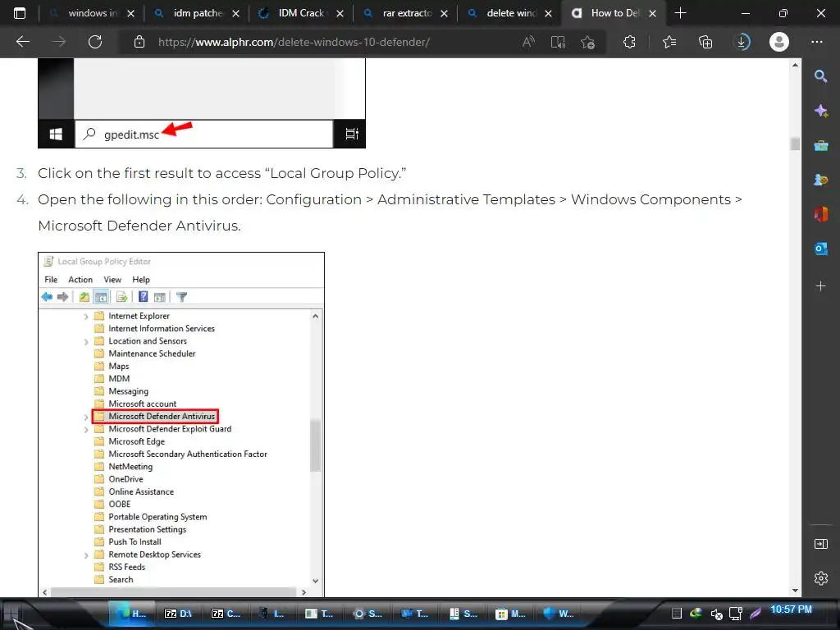
Task: Open the 7-Zip 'D:\' taskbar window
Action: tap(178, 614)
